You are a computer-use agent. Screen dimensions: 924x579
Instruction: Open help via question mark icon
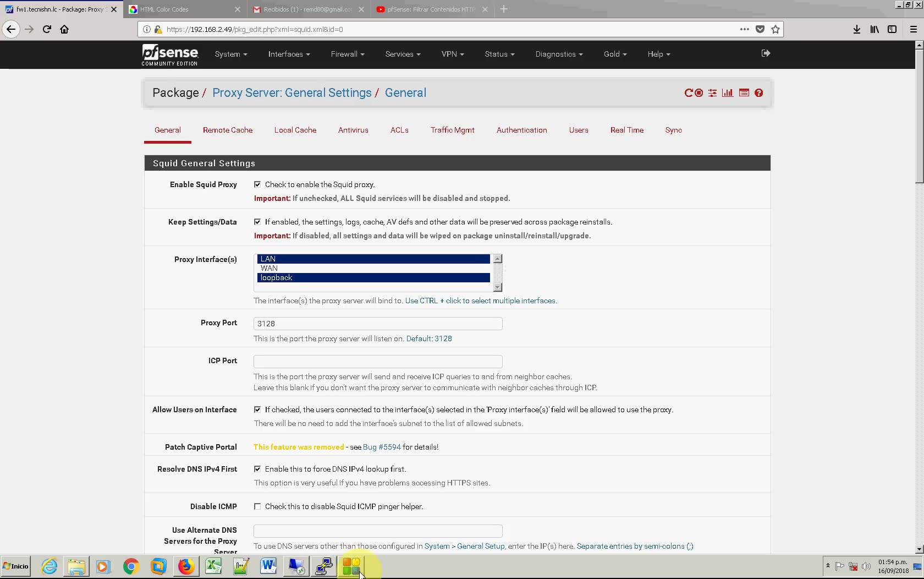[759, 93]
